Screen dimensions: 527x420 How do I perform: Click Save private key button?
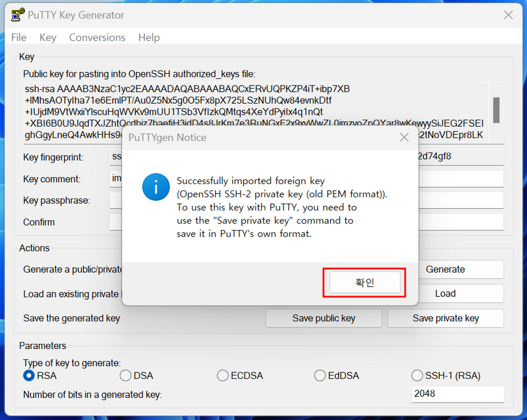446,318
